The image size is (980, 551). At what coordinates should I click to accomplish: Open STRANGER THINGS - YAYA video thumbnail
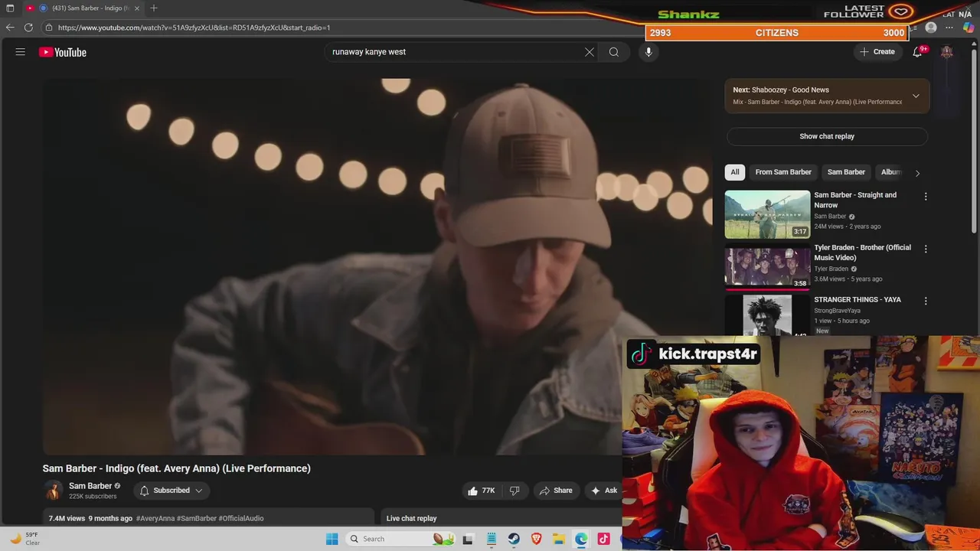coord(767,315)
